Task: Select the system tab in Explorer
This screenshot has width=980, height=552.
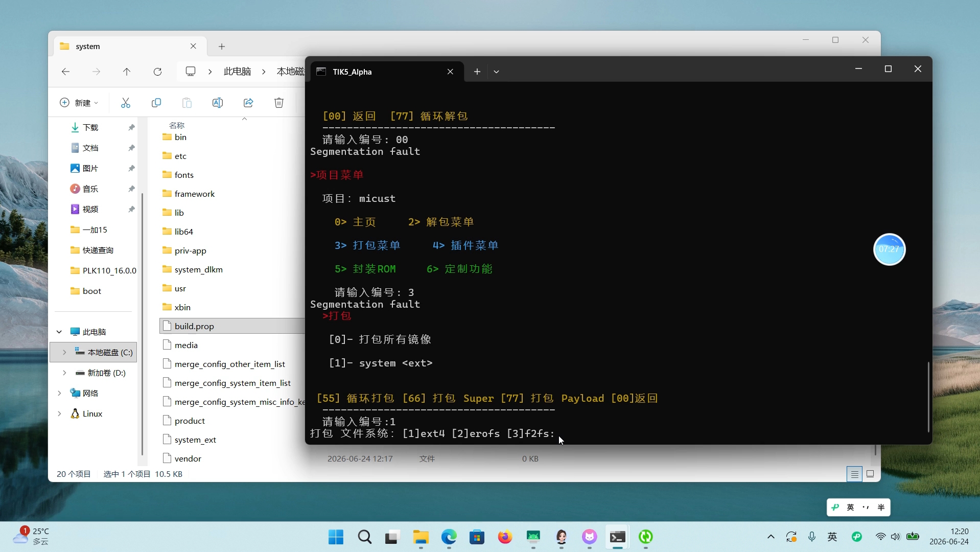Action: tap(130, 46)
